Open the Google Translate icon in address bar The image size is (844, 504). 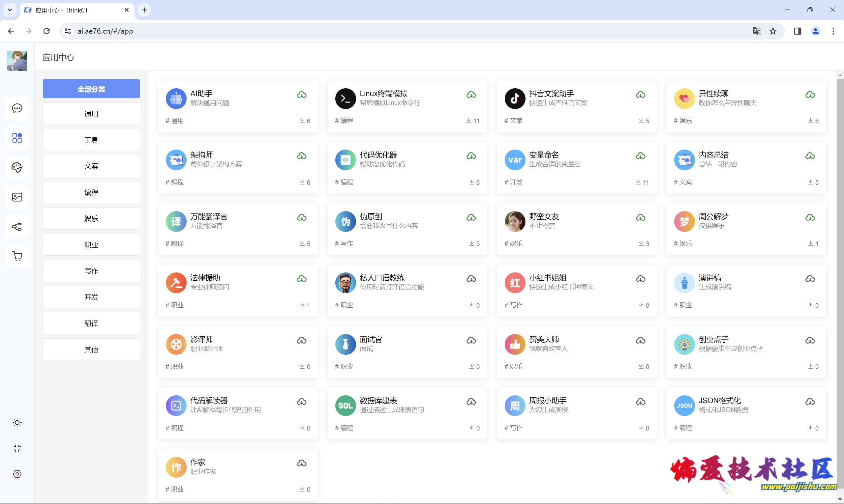pos(757,31)
